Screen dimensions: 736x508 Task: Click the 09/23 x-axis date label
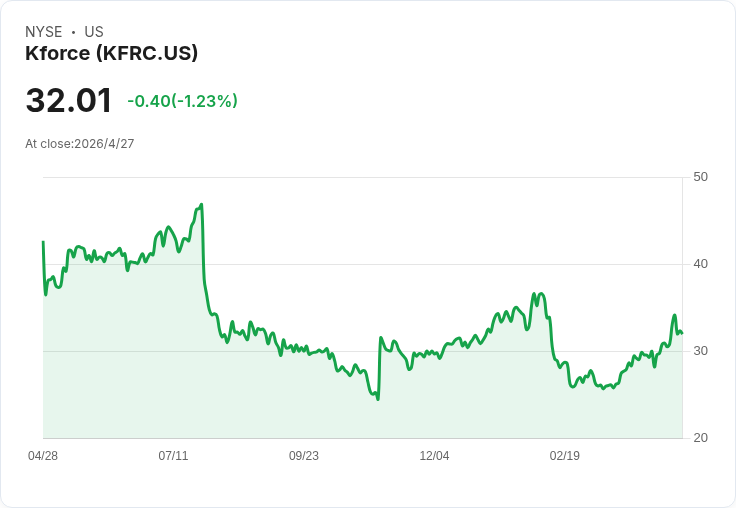(x=304, y=456)
